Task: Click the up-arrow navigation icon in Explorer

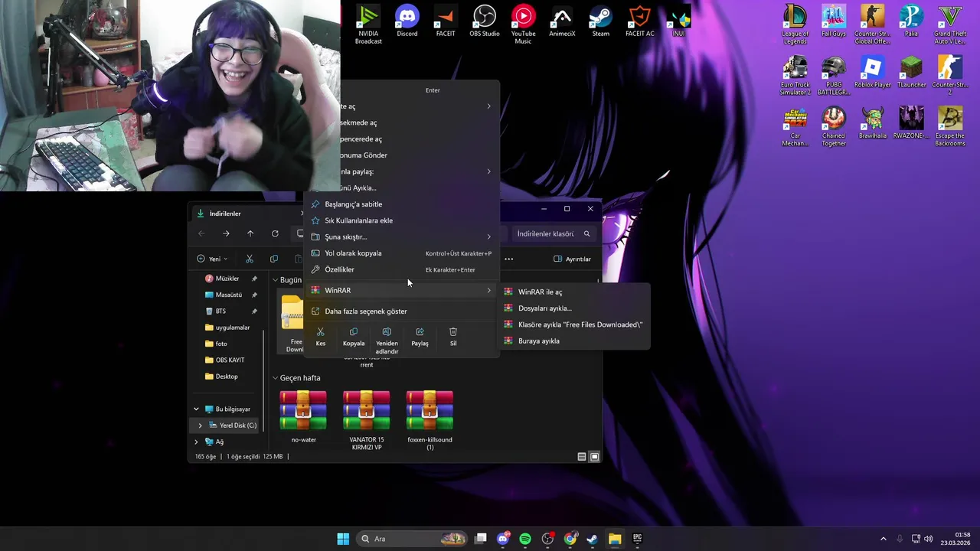Action: pyautogui.click(x=250, y=233)
